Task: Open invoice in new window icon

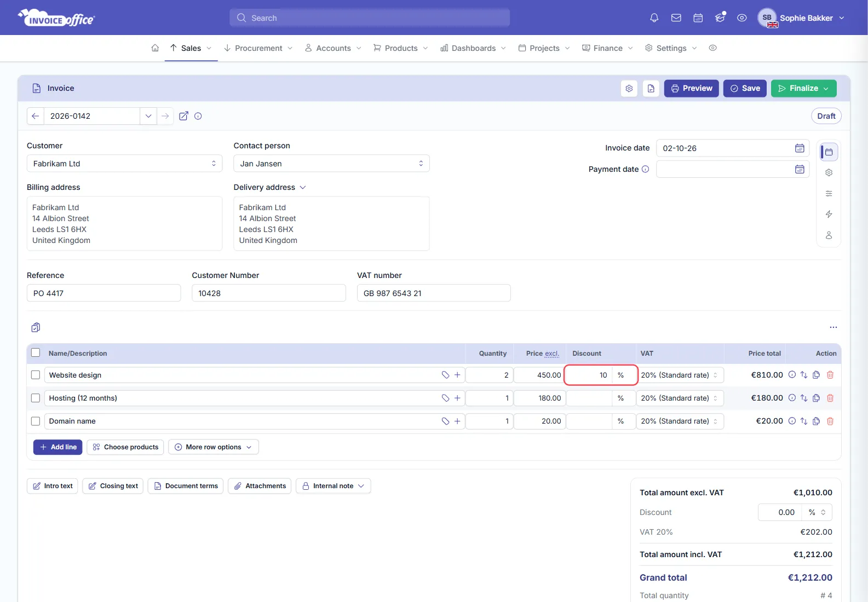Action: point(184,116)
